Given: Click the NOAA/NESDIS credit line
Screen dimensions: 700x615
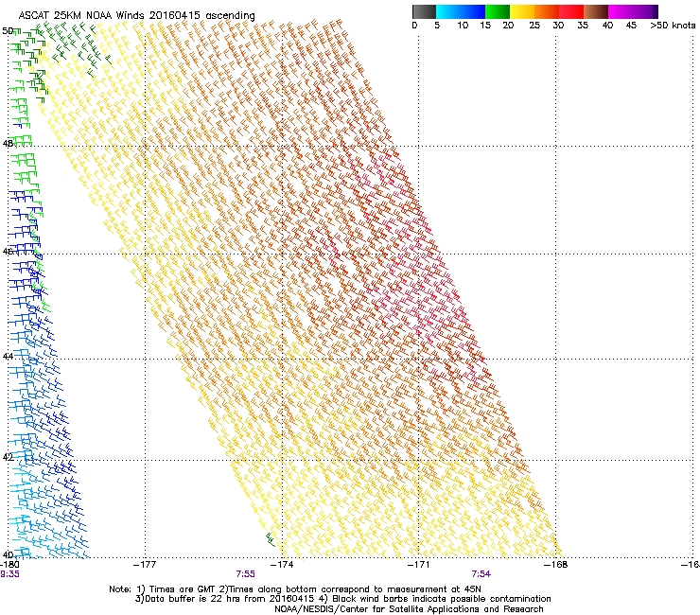Looking at the screenshot, I should (x=409, y=609).
